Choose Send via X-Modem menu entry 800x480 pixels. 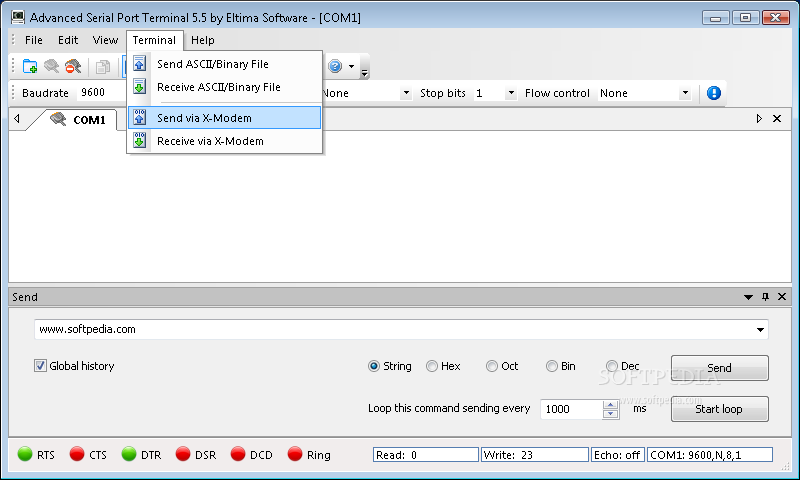[x=225, y=118]
